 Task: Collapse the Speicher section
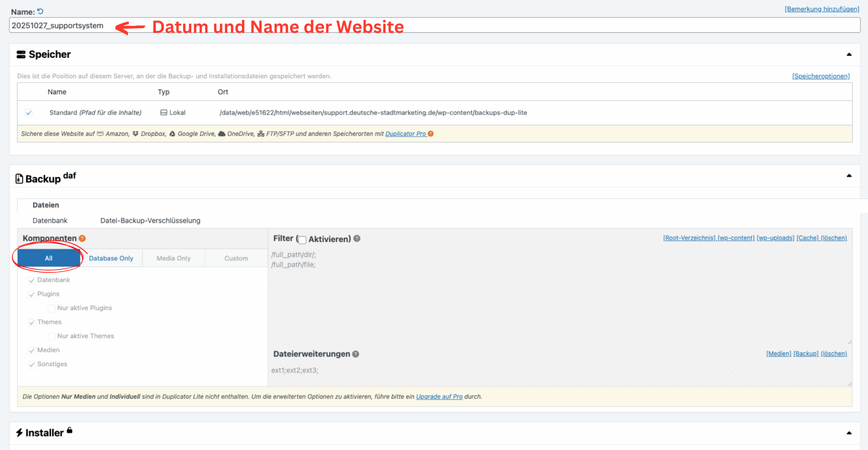pos(849,54)
